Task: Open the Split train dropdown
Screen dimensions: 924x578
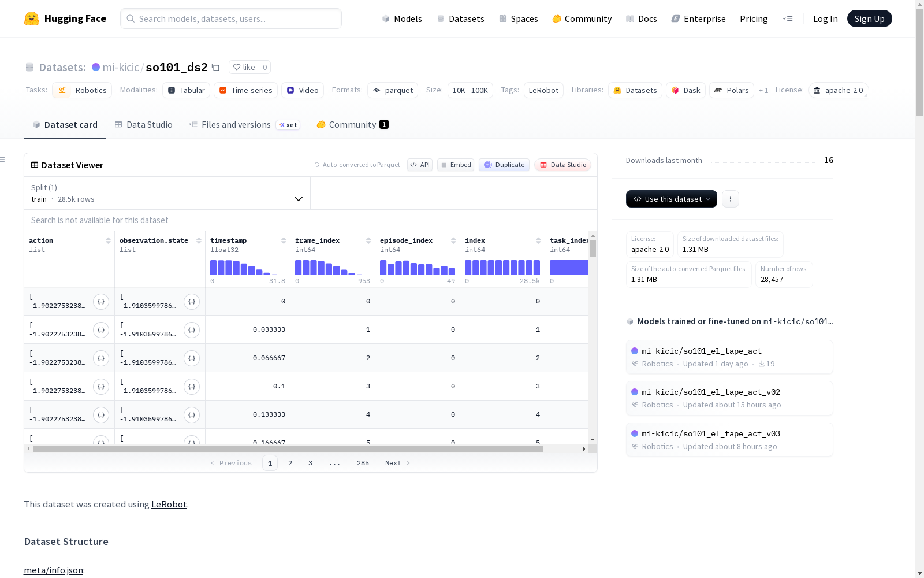Action: 167,193
